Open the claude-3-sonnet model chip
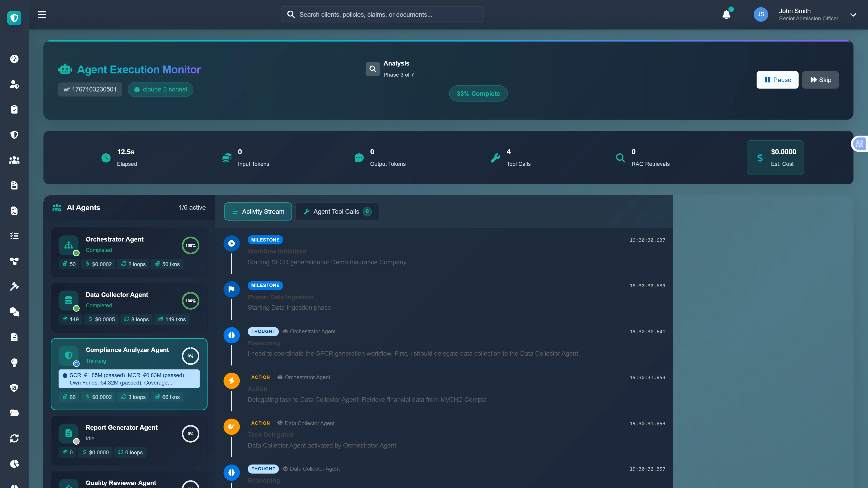This screenshot has width=868, height=488. click(x=160, y=89)
